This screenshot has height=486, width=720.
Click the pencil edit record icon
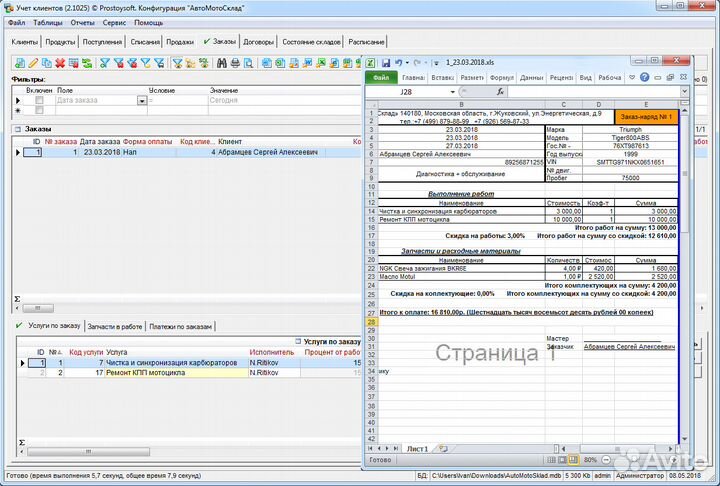(33, 63)
